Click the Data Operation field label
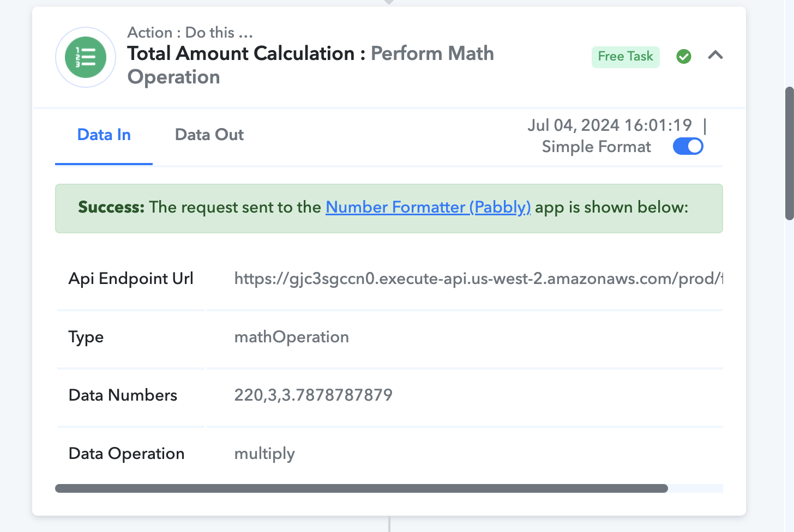The height and width of the screenshot is (532, 794). pyautogui.click(x=127, y=454)
